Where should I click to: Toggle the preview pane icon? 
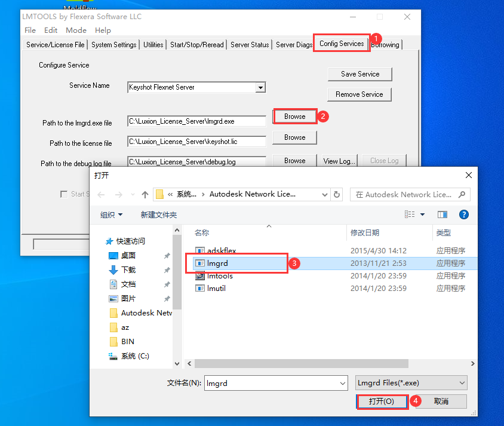(x=442, y=214)
